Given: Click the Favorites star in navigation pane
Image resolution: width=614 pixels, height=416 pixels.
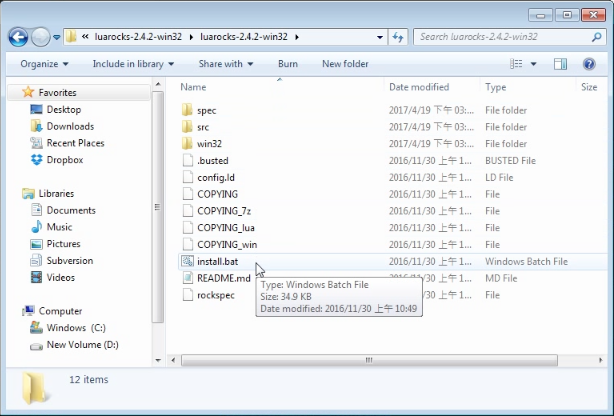Looking at the screenshot, I should pos(28,92).
